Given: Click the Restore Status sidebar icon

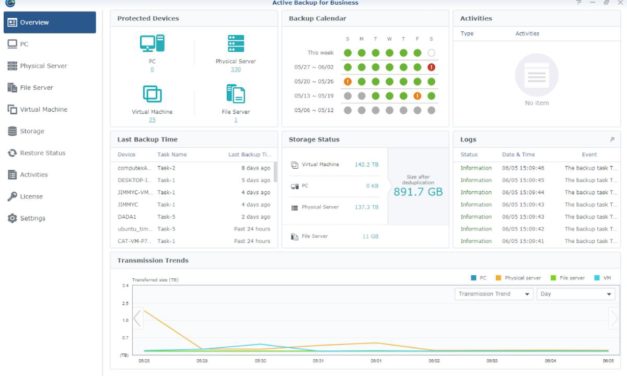Looking at the screenshot, I should tap(12, 153).
